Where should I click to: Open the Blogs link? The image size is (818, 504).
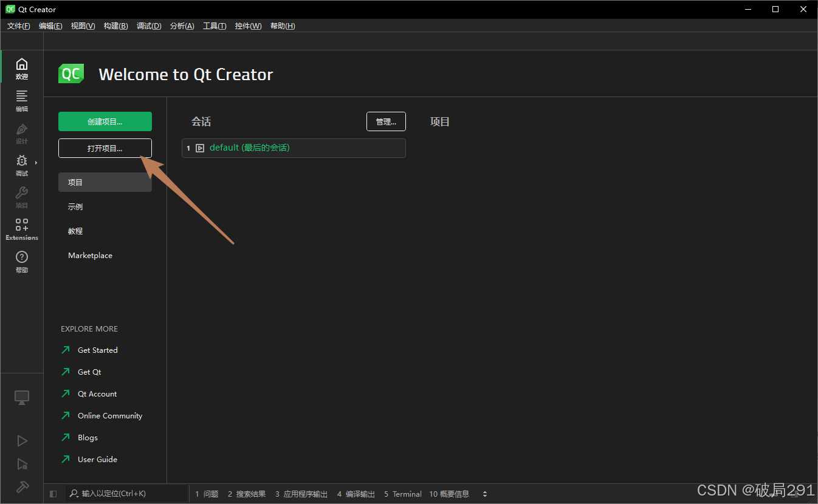(88, 437)
